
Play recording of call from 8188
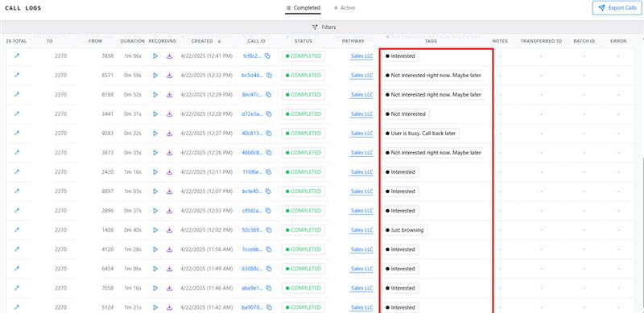tap(155, 94)
